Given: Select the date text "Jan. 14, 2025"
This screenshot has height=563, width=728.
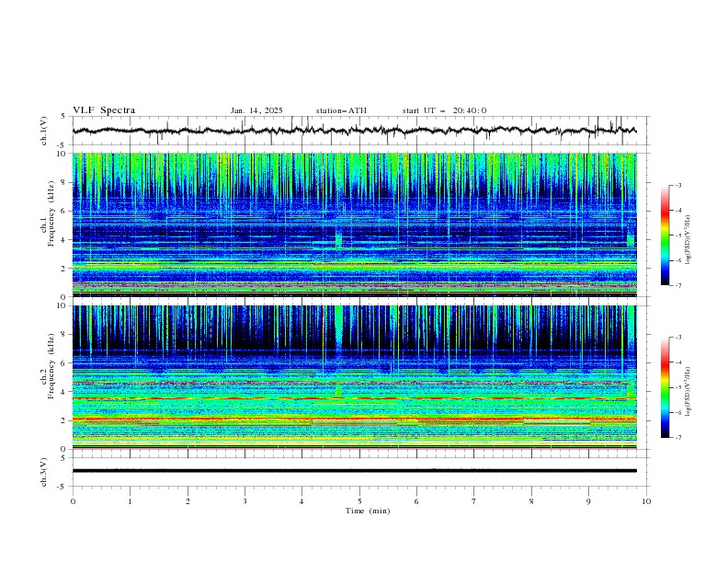Looking at the screenshot, I should click(256, 110).
